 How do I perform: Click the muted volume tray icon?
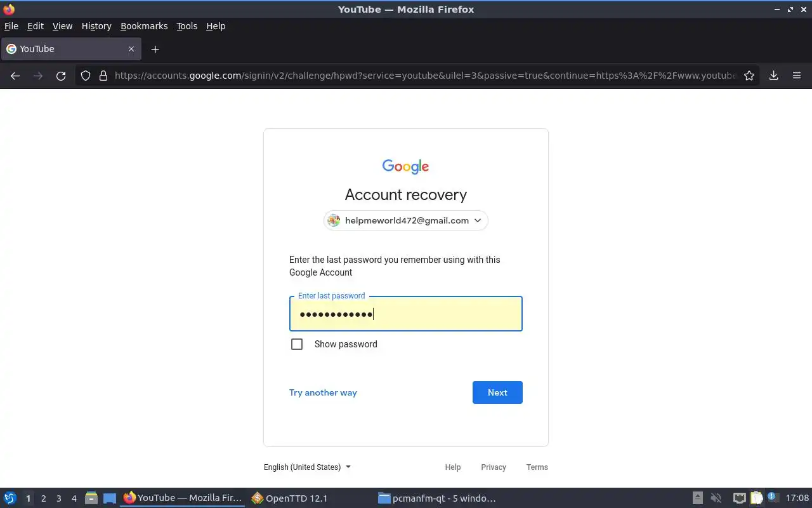[716, 498]
